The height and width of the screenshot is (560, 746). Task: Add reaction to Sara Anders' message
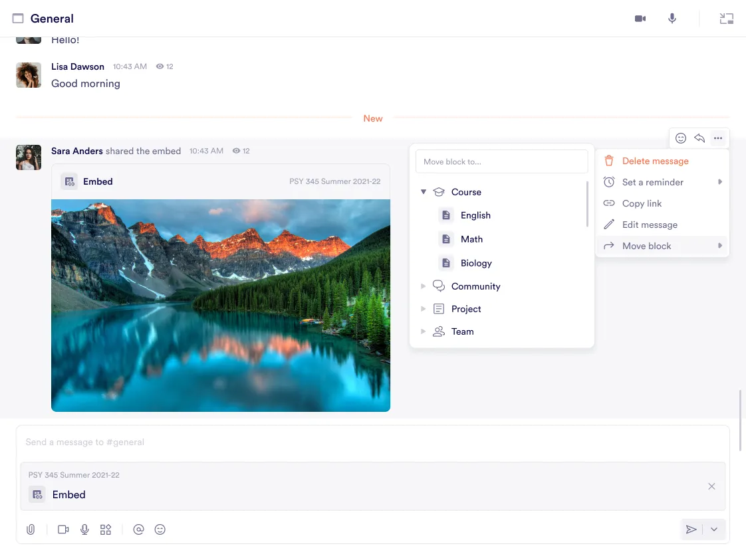(681, 138)
